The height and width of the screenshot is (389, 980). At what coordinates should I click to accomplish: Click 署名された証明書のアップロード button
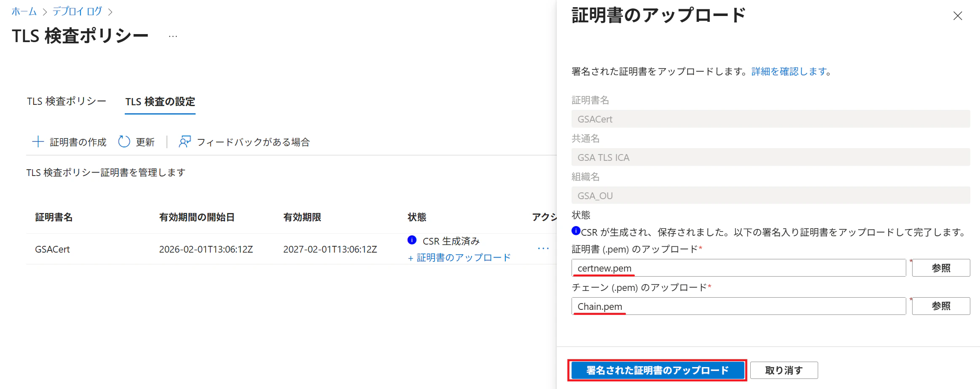(x=657, y=370)
